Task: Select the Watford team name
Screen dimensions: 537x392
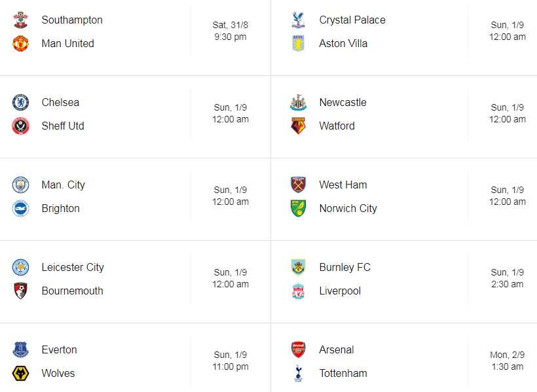Action: pyautogui.click(x=337, y=126)
